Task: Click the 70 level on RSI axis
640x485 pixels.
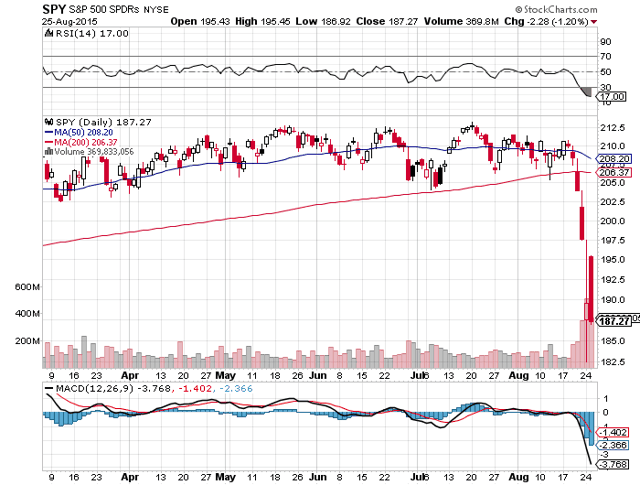Action: tap(606, 56)
